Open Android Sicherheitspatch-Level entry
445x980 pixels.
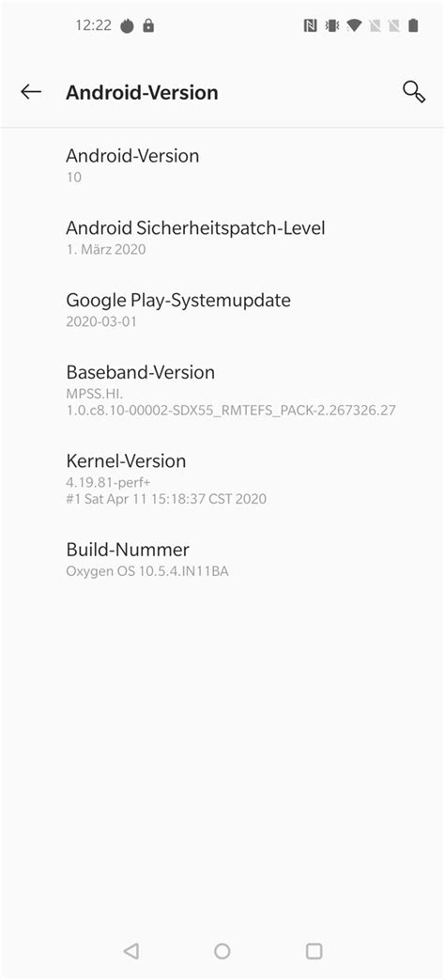222,238
